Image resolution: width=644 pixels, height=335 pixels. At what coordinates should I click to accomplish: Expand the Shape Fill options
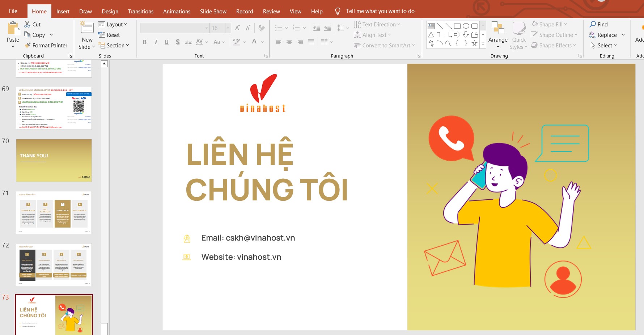tap(550, 24)
